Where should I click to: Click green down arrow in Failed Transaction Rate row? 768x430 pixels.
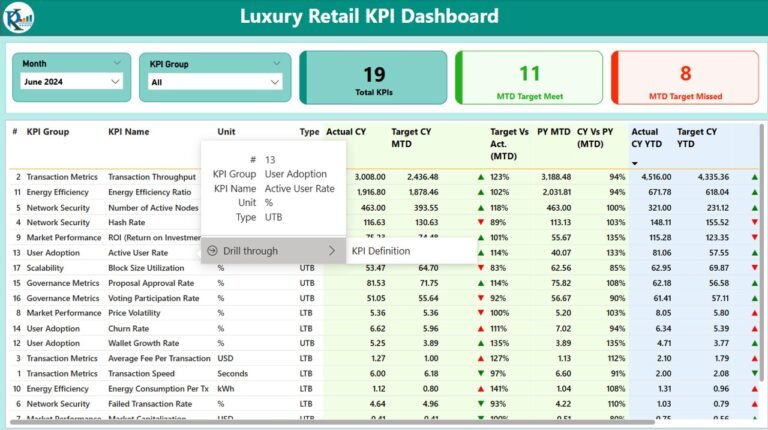point(480,404)
